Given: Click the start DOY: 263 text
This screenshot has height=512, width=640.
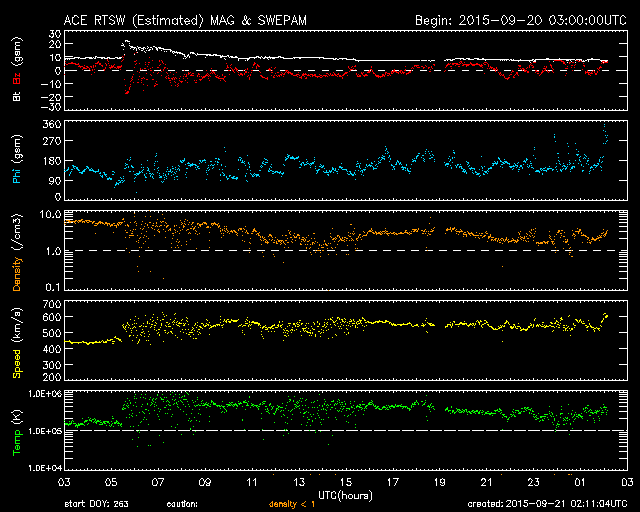Looking at the screenshot, I should (96, 504).
